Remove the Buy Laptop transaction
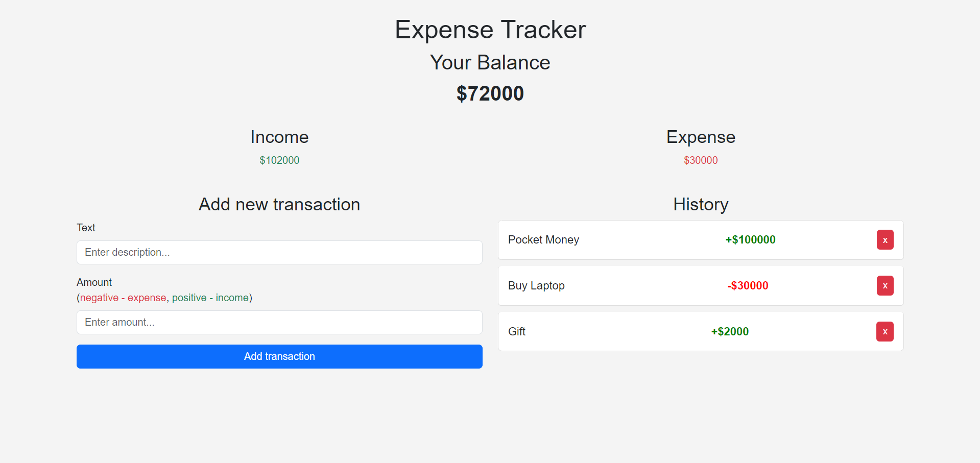This screenshot has width=980, height=463. click(885, 286)
